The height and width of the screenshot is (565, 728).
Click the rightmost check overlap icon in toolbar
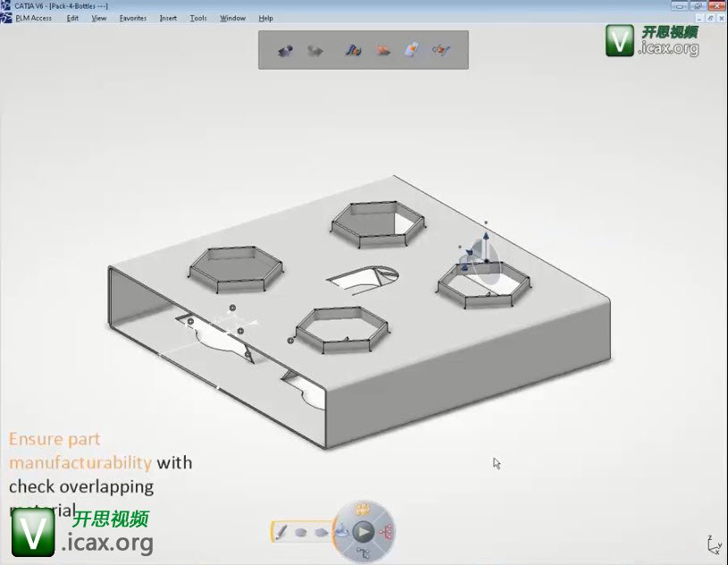[440, 49]
